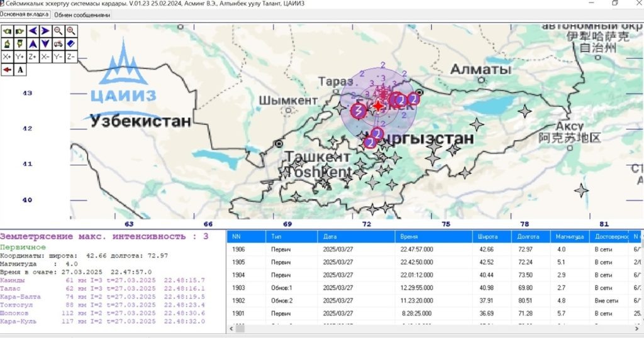
Task: Click the red left arrow icon
Action: point(8,70)
